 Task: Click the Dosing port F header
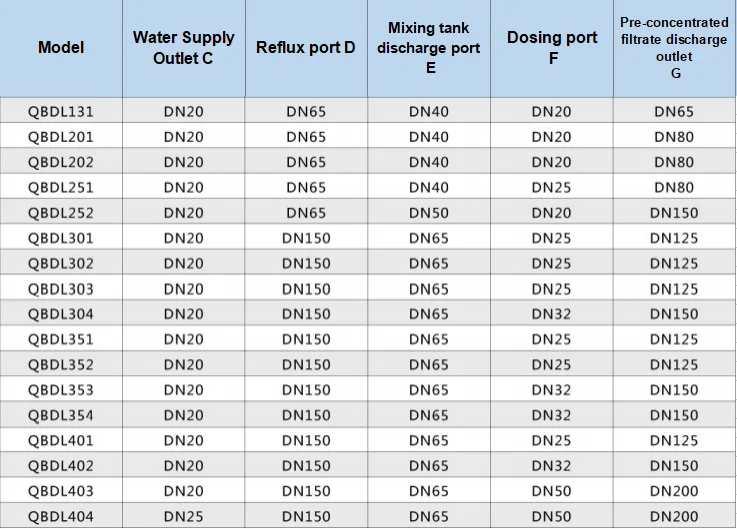tap(552, 47)
